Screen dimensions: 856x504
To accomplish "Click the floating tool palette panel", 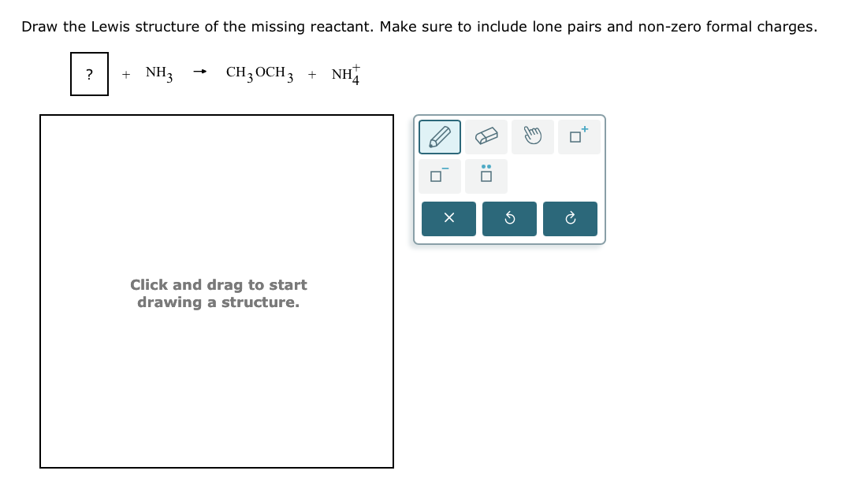I will (508, 180).
